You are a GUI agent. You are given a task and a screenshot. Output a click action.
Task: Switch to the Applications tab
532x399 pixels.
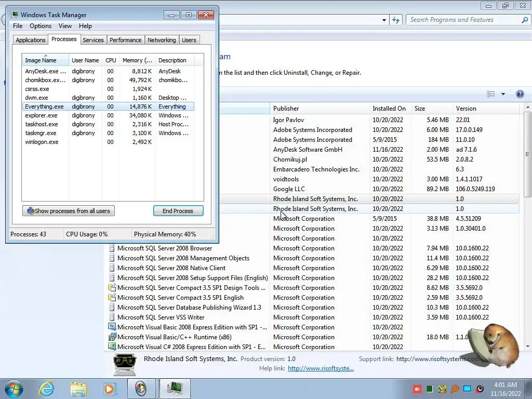[x=31, y=40]
